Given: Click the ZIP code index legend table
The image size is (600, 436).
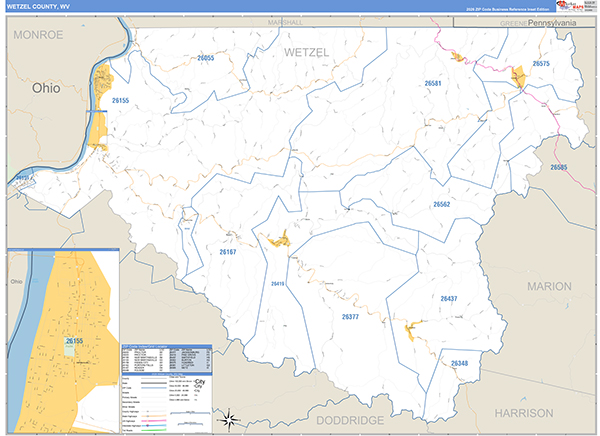Looking at the screenshot, I should tap(165, 360).
